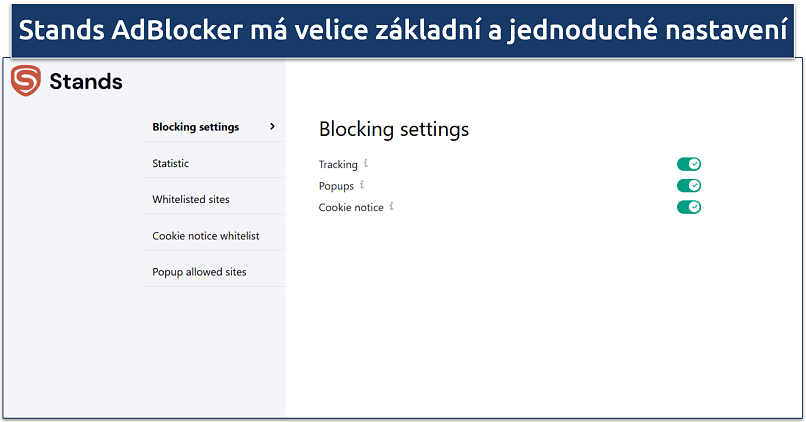The image size is (806, 422).
Task: Switch off the Cookie notice toggle
Action: tap(689, 207)
